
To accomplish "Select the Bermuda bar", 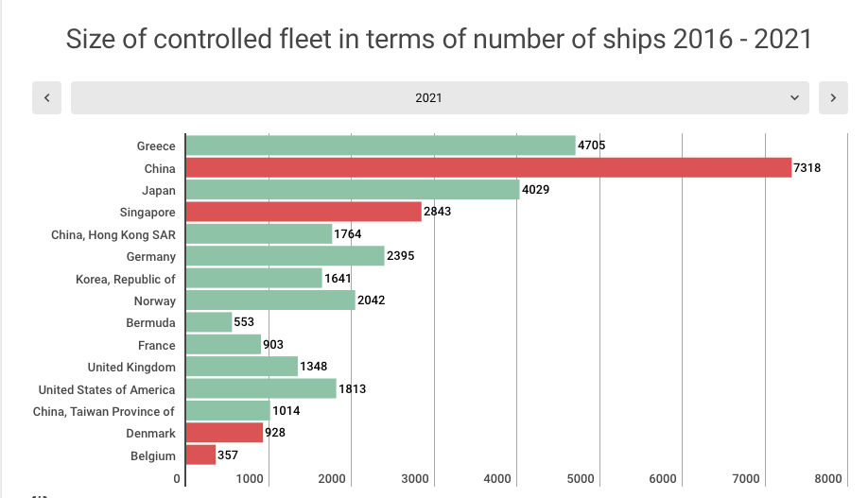I will 209,322.
